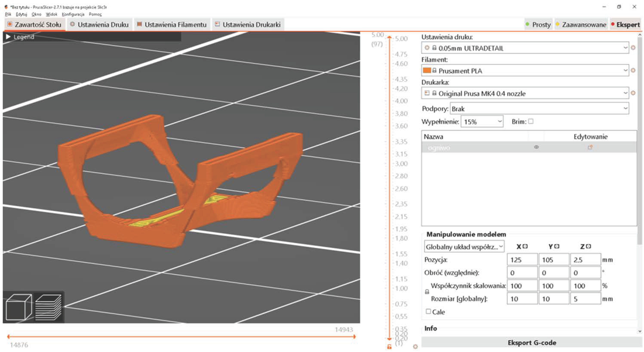Open the Okno menu

[x=37, y=14]
